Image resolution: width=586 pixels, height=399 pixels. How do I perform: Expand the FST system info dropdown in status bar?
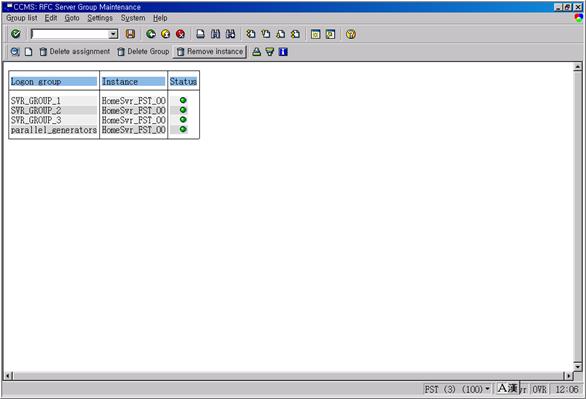click(487, 389)
